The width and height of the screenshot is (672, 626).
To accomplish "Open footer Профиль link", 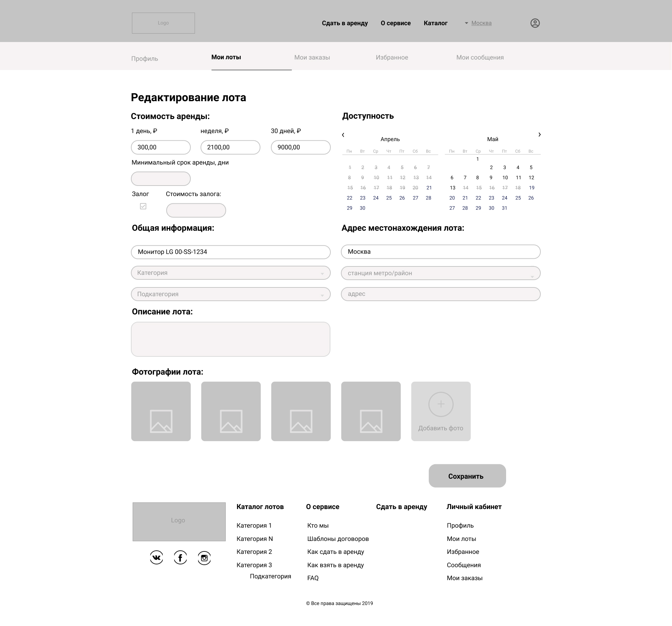I will coord(460,526).
